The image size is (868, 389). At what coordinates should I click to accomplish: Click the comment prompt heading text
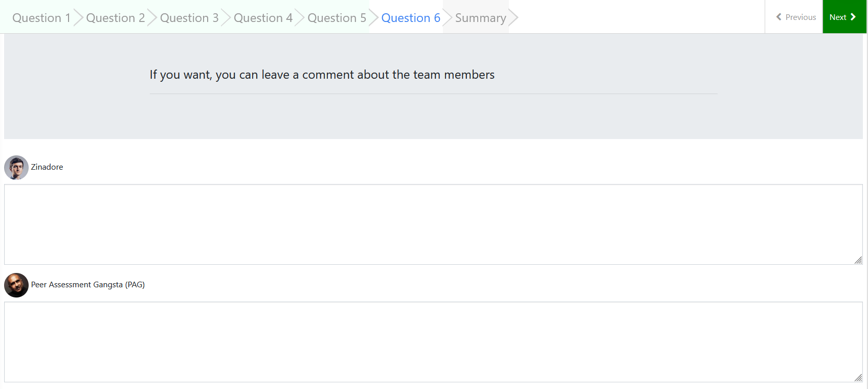322,75
